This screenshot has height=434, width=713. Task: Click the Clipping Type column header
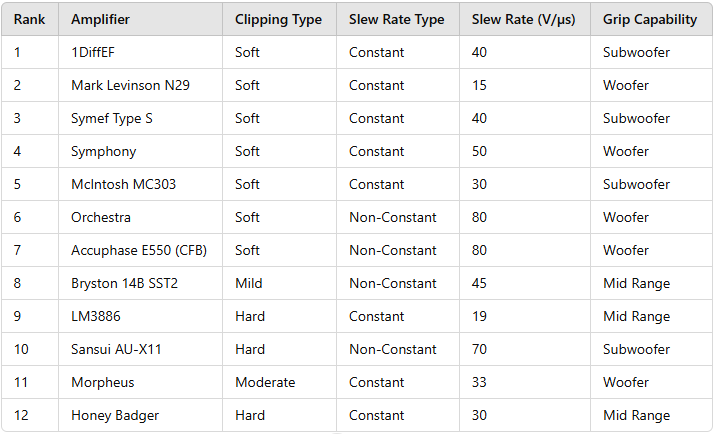278,20
